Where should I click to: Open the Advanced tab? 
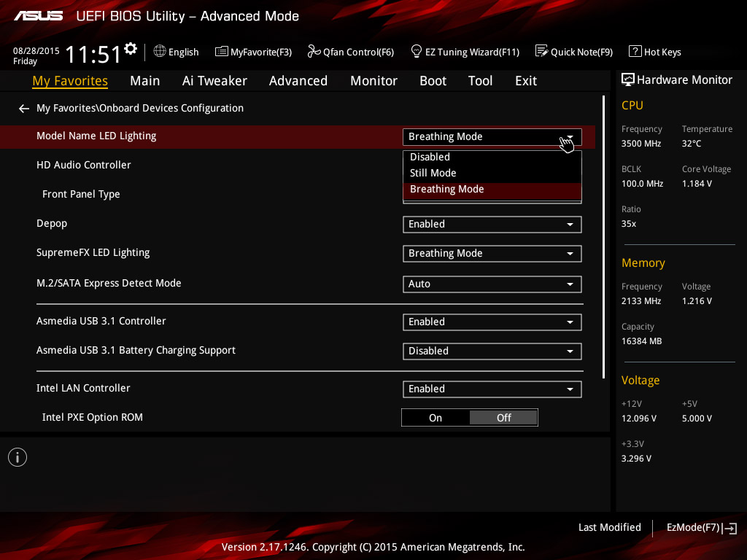pyautogui.click(x=298, y=81)
